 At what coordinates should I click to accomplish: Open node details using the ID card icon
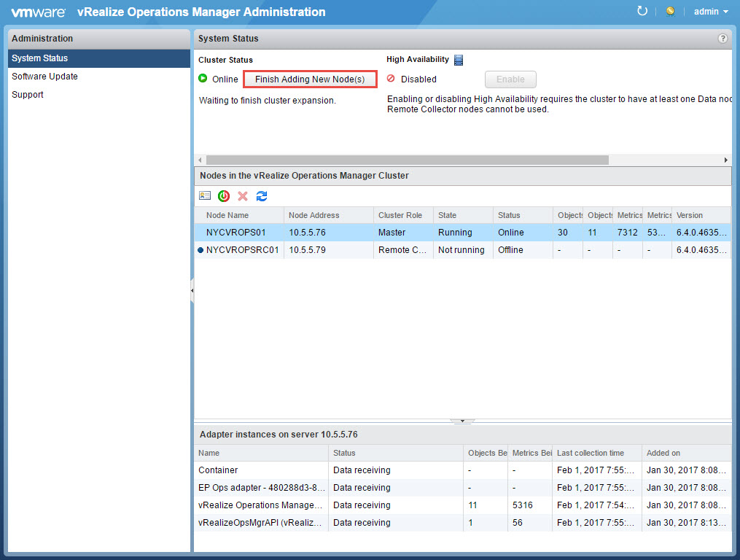204,195
